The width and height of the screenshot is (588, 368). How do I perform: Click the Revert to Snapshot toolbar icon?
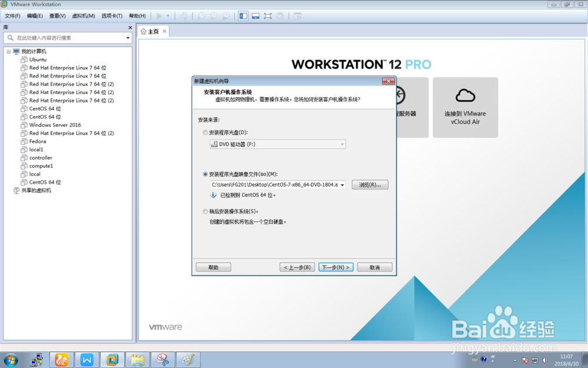click(x=213, y=16)
